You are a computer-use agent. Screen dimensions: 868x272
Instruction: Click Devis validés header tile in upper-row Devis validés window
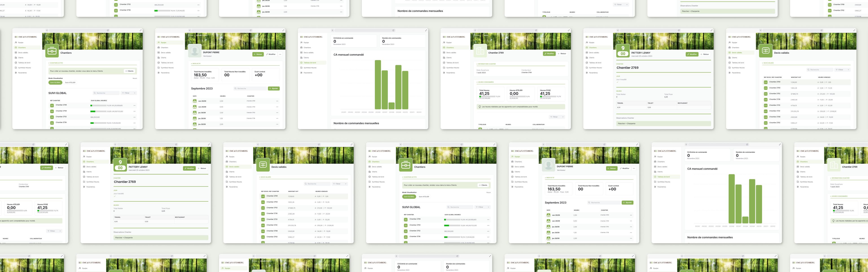(766, 51)
